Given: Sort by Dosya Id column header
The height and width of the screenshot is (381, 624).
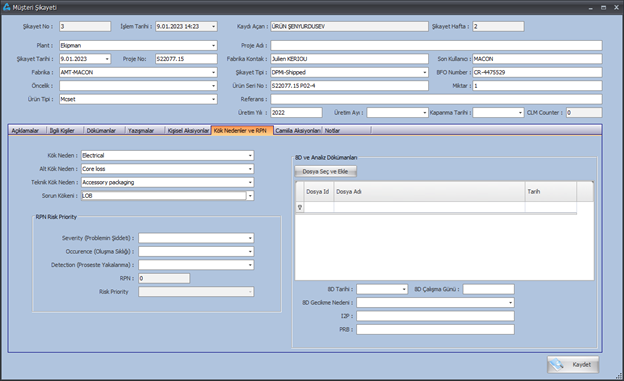Looking at the screenshot, I should click(319, 192).
